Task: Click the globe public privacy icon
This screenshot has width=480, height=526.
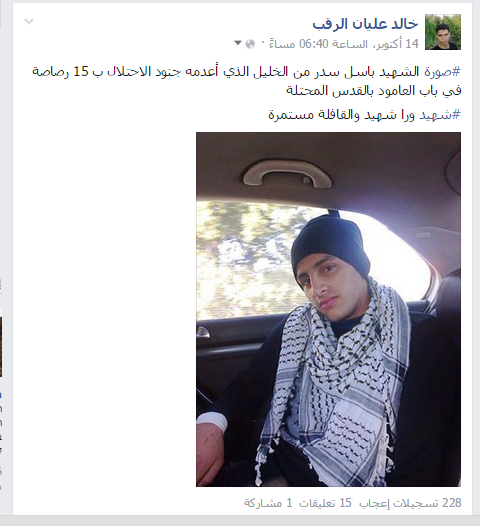Action: pos(250,44)
